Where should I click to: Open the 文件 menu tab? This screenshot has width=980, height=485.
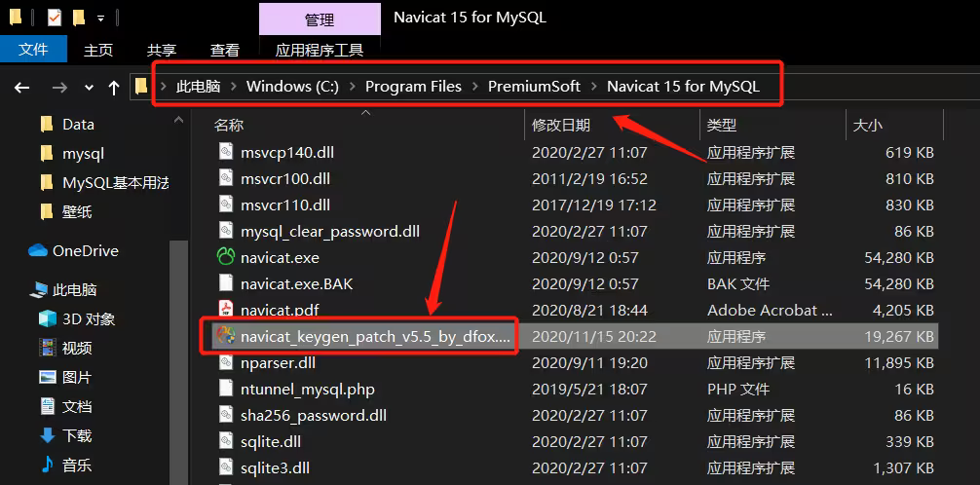tap(33, 50)
